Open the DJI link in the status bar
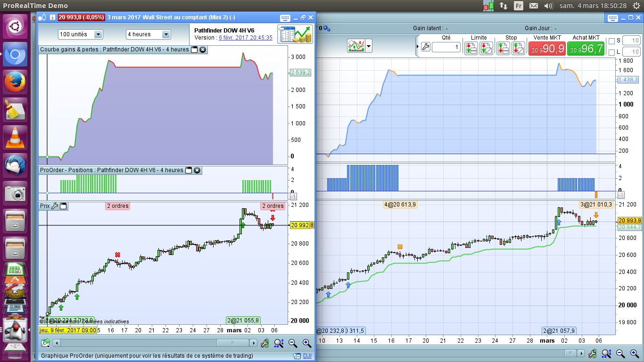The height and width of the screenshot is (362, 644). pos(307,356)
